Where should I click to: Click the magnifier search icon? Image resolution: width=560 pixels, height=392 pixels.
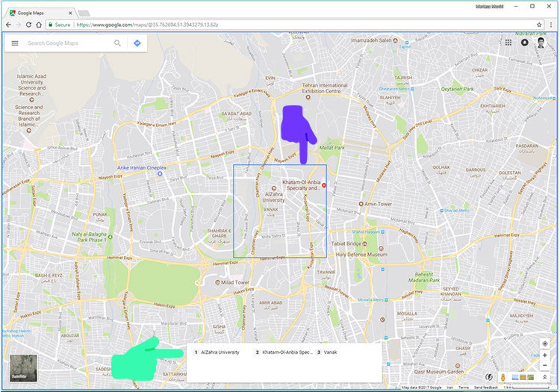click(117, 43)
